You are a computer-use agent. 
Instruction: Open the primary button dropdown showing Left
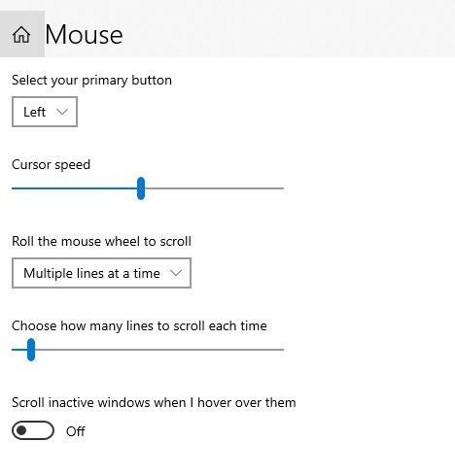pos(45,112)
